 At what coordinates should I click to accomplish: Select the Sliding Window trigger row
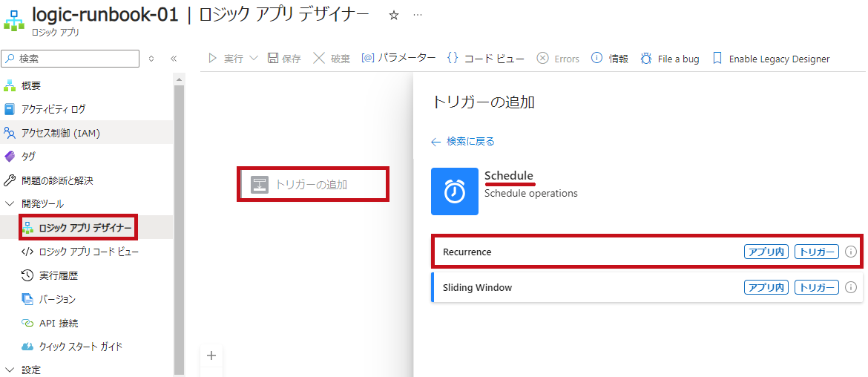(x=647, y=287)
